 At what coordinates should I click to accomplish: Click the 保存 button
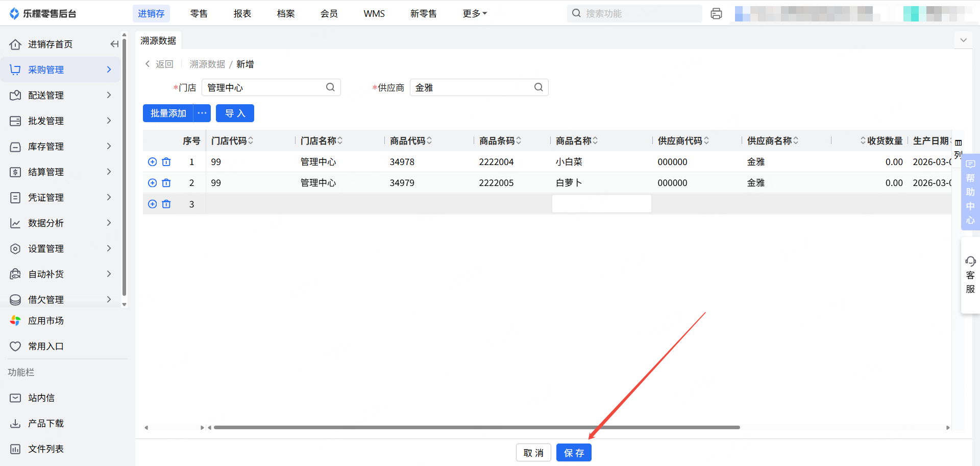click(574, 453)
